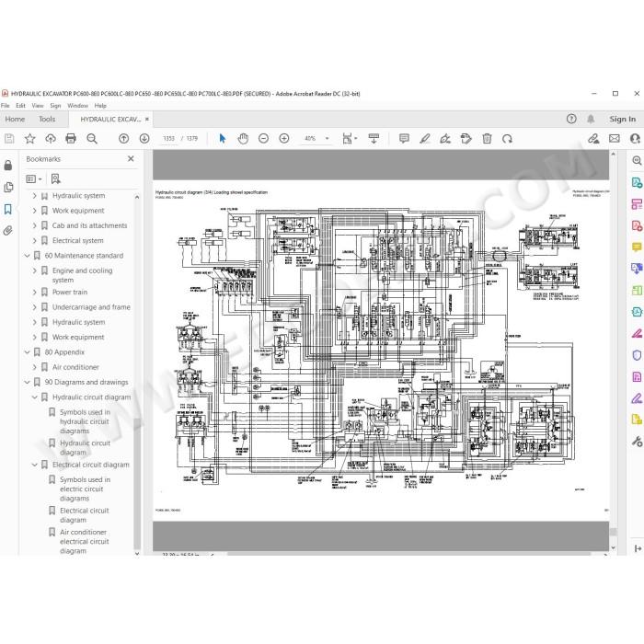Click the Save file icon

9,139
